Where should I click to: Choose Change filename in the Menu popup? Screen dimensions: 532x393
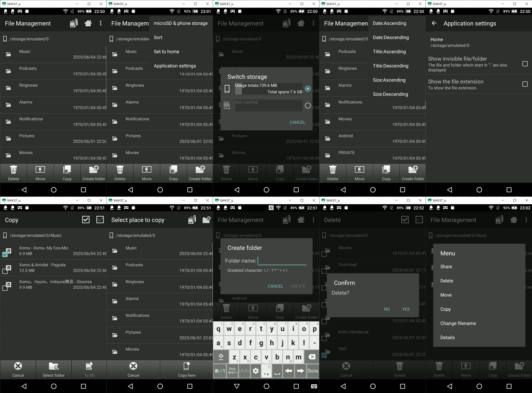pos(479,324)
